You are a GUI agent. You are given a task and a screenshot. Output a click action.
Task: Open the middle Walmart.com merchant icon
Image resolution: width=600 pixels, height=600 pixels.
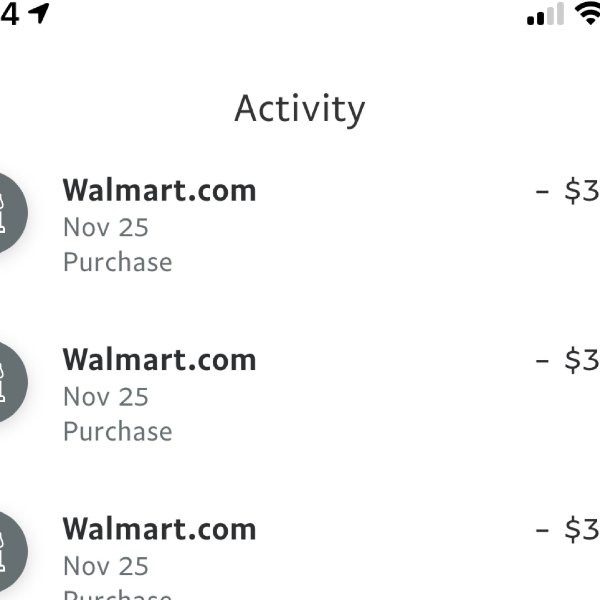tap(11, 382)
